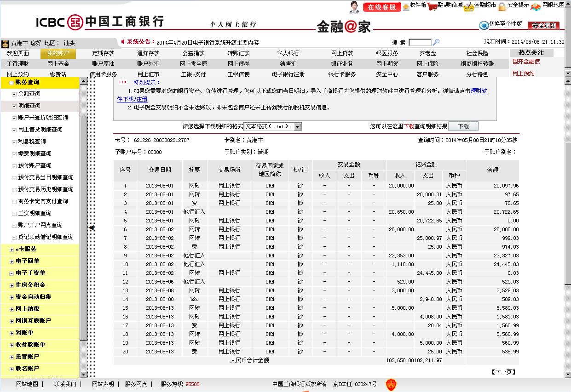Click balance 20,097.96 in row 1

click(506, 186)
